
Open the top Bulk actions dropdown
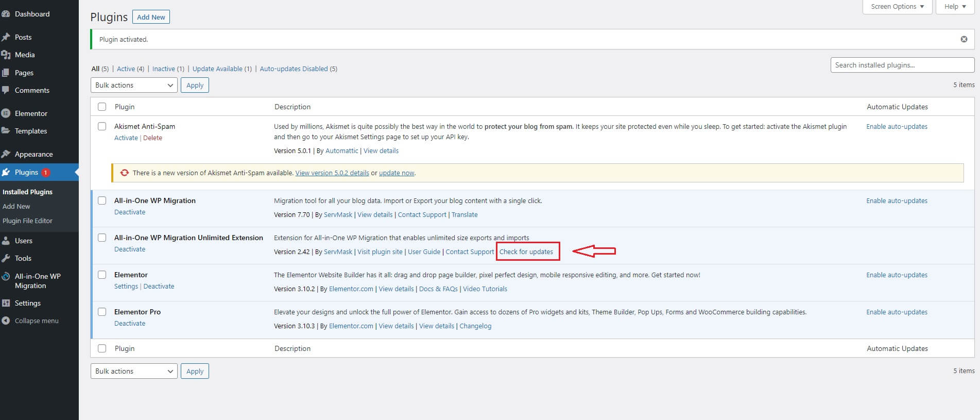point(134,85)
